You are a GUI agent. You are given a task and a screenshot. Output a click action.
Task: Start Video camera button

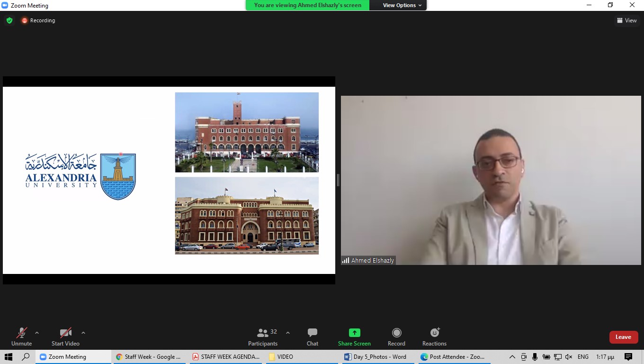point(65,337)
